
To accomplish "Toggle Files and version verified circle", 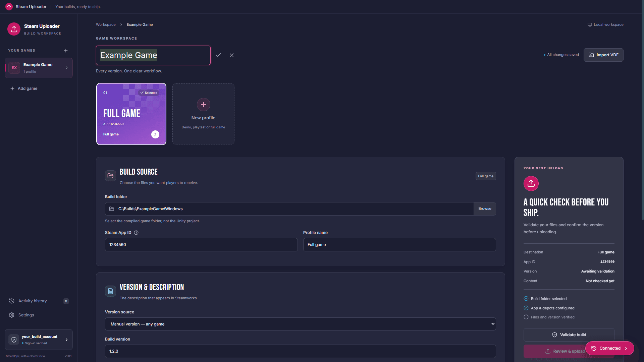I will [526, 317].
